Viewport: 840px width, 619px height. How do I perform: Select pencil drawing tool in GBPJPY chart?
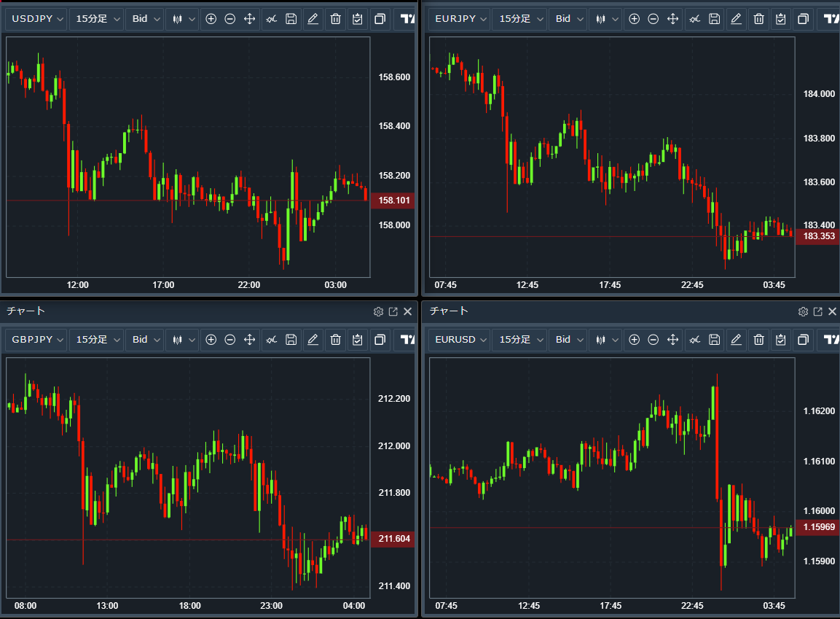pos(313,340)
